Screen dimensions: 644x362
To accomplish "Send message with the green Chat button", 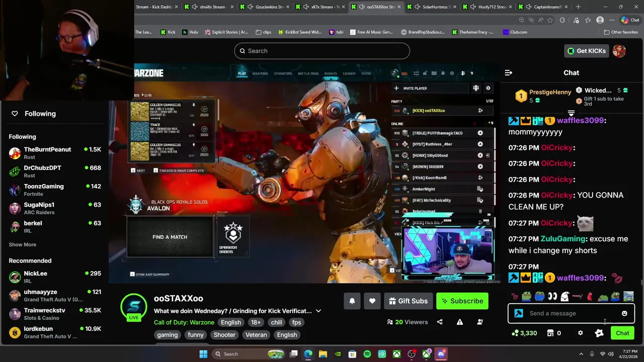I will pyautogui.click(x=622, y=333).
